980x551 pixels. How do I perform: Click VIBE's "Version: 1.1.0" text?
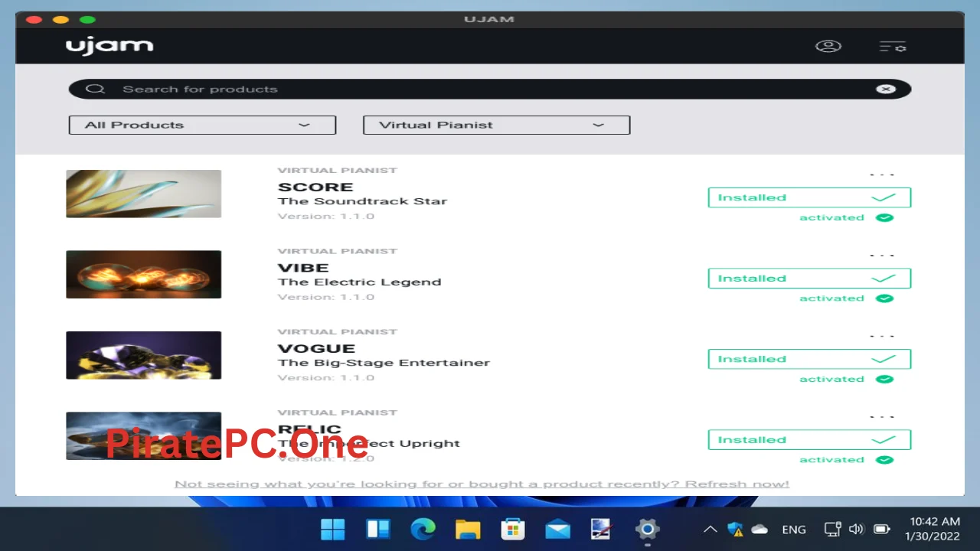[326, 297]
